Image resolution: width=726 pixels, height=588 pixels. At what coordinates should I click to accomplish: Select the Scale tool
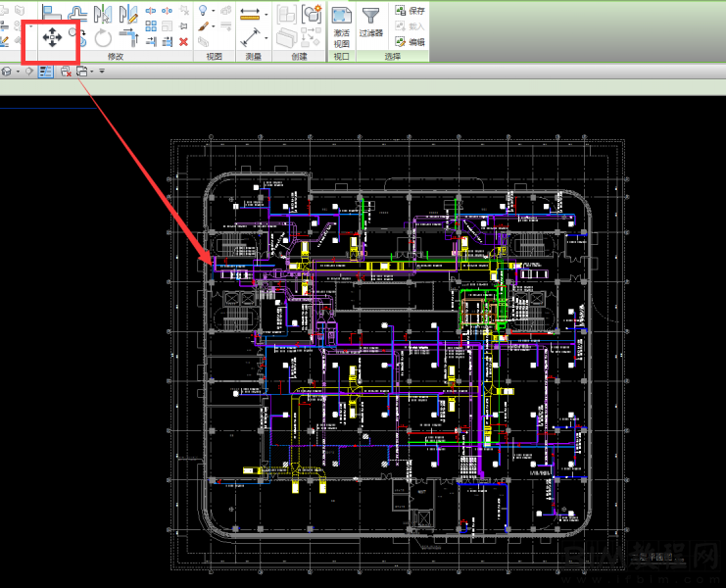pos(168,25)
